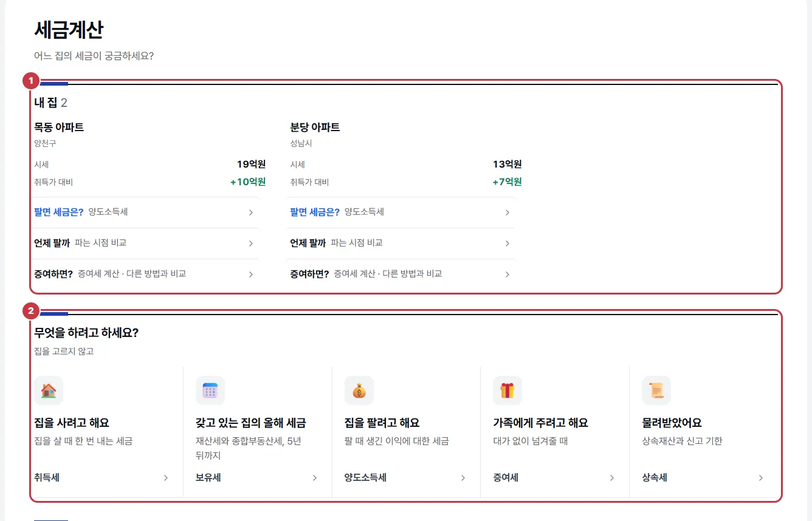
Task: Select 증여하면? for 분당 아파트
Action: point(309,274)
